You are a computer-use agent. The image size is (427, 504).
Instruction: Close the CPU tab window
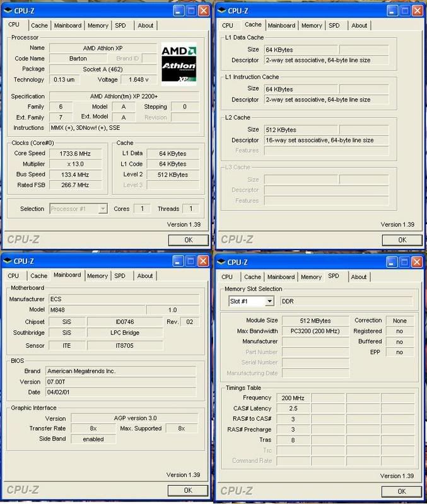point(204,11)
